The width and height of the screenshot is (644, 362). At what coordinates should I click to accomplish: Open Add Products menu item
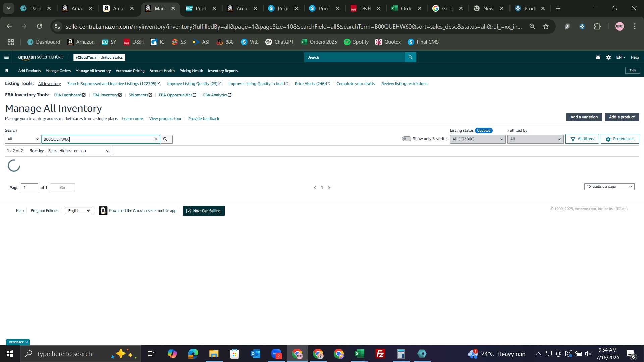[30, 71]
